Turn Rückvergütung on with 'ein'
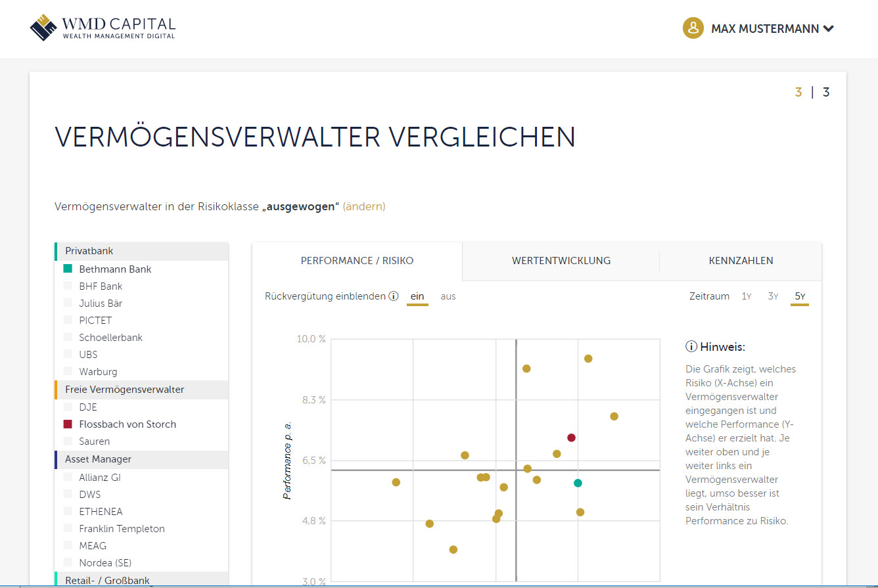 tap(417, 296)
